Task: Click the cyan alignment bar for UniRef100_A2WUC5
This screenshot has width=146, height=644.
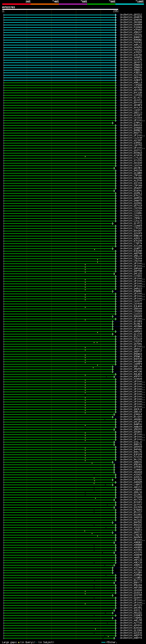Action: [x=60, y=80]
